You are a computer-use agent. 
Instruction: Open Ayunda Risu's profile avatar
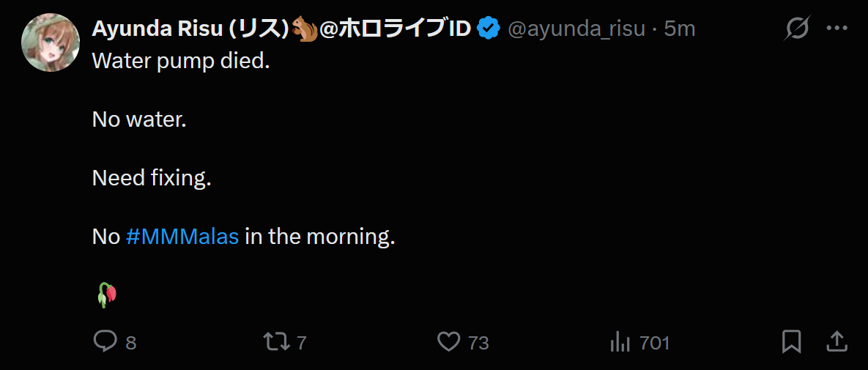pyautogui.click(x=51, y=42)
